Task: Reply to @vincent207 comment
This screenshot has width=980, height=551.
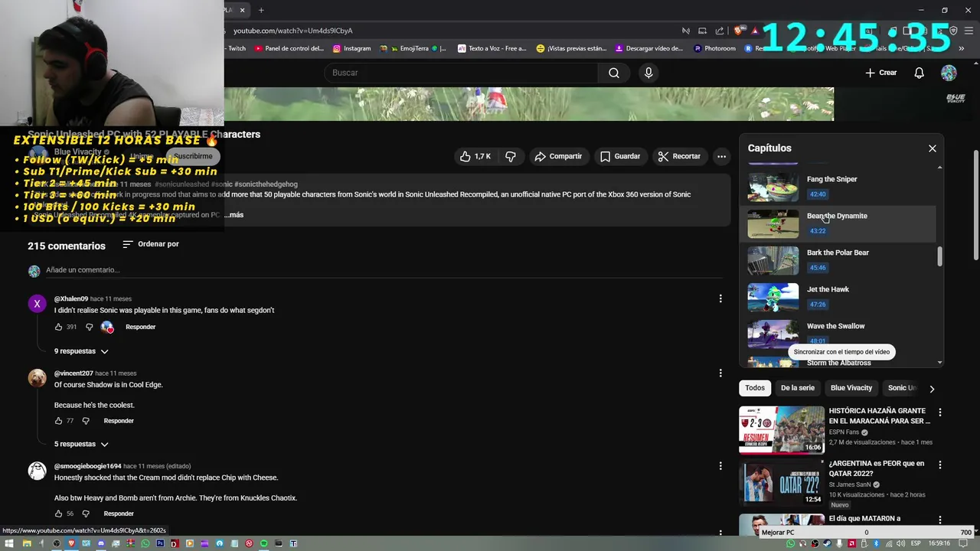Action: coord(119,421)
